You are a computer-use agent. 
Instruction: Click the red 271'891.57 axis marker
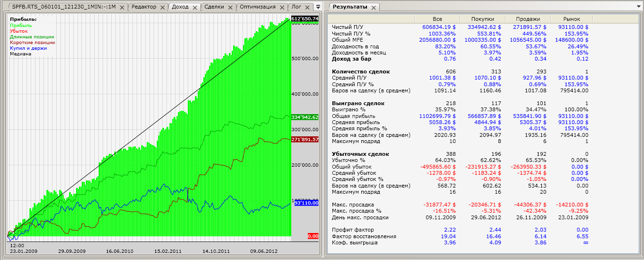[x=305, y=139]
